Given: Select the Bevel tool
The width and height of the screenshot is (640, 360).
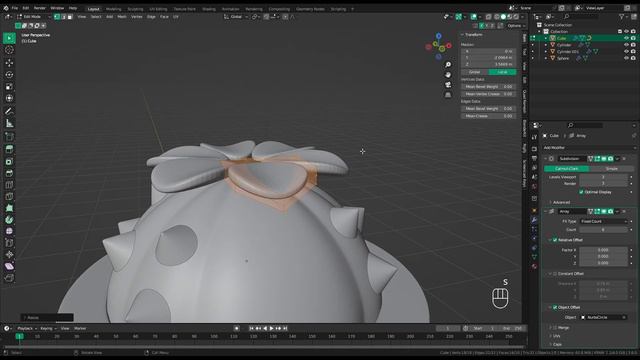Looking at the screenshot, I should click(9, 173).
